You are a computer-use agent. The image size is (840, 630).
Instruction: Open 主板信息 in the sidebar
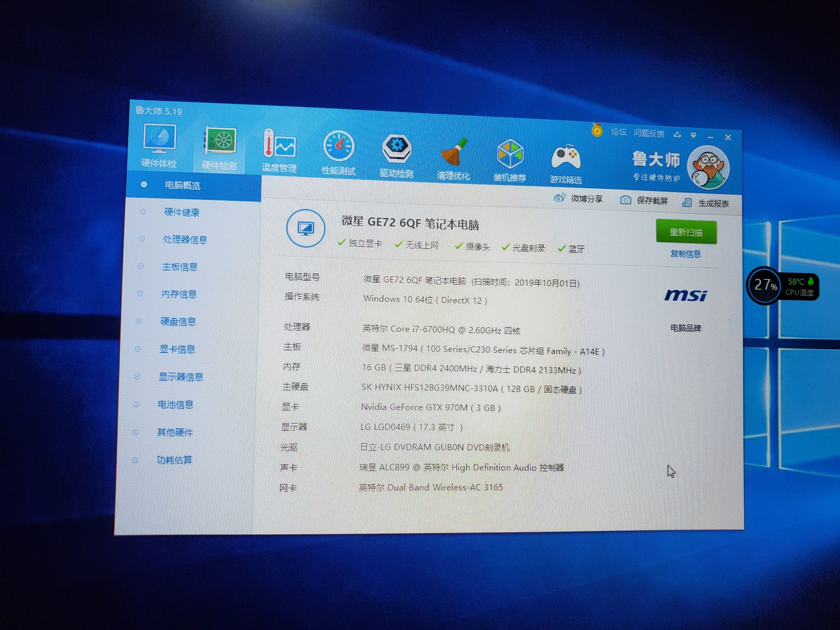point(180,267)
